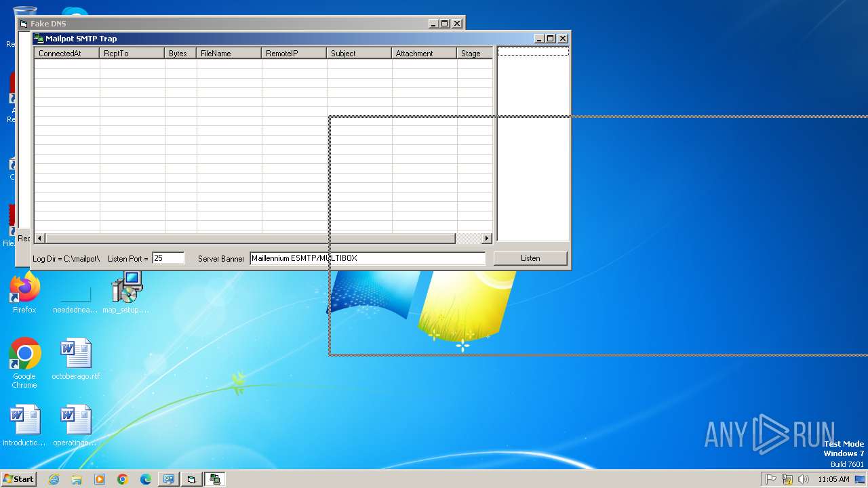The height and width of the screenshot is (488, 868).
Task: Switch to the Fake DNS taskbar button
Action: (x=192, y=479)
